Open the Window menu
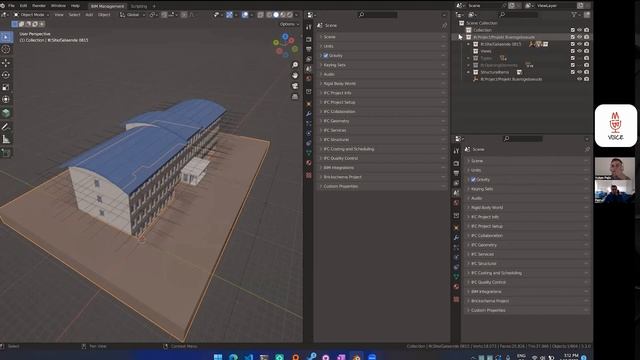Viewport: 640px width, 360px height. [x=58, y=6]
